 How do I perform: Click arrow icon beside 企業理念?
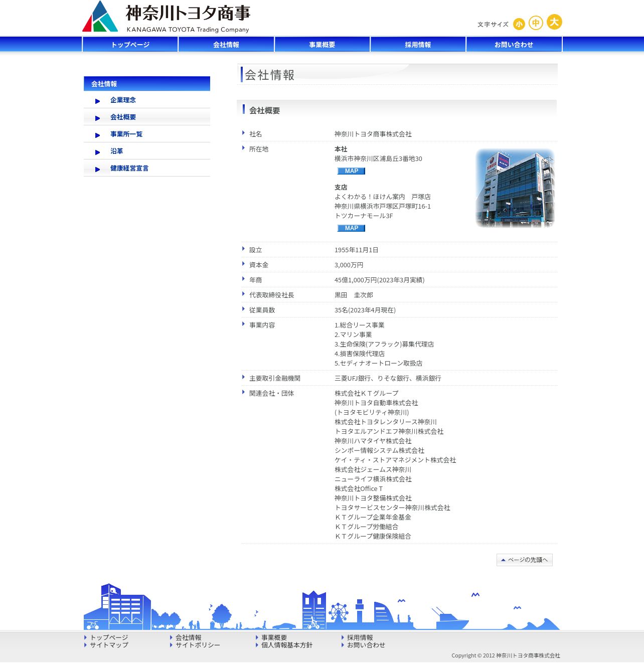97,101
